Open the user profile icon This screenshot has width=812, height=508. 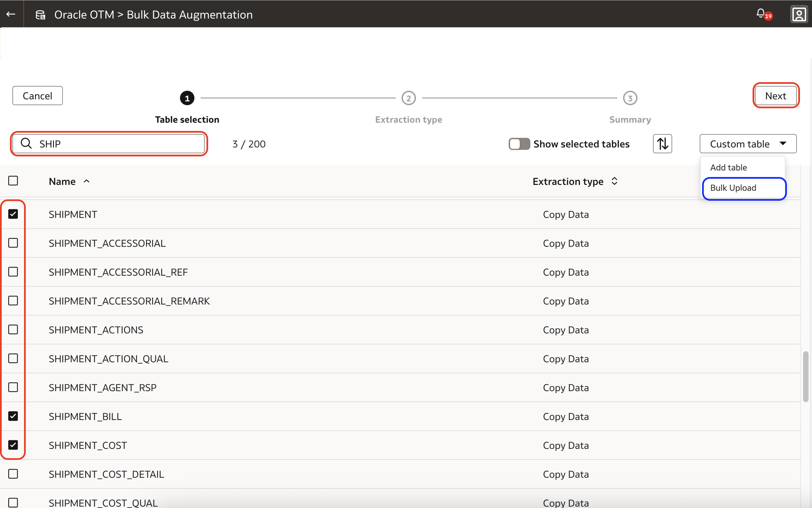[799, 14]
